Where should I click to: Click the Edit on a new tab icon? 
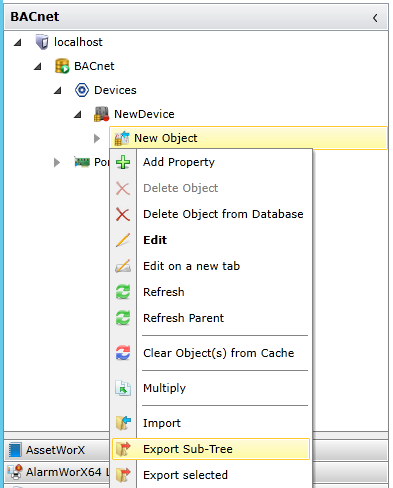(123, 266)
